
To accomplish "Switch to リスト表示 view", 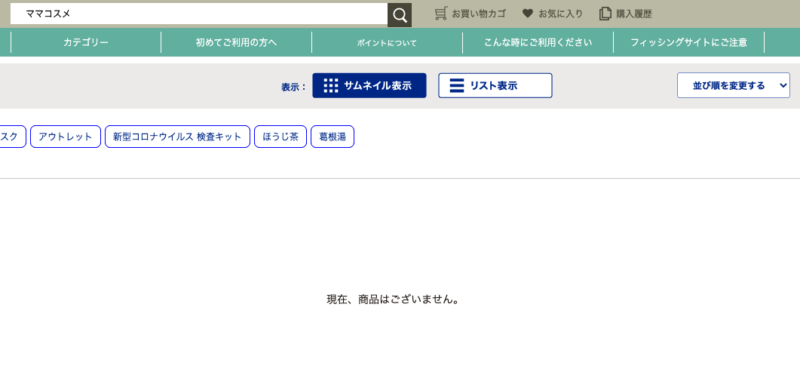I will (x=495, y=86).
